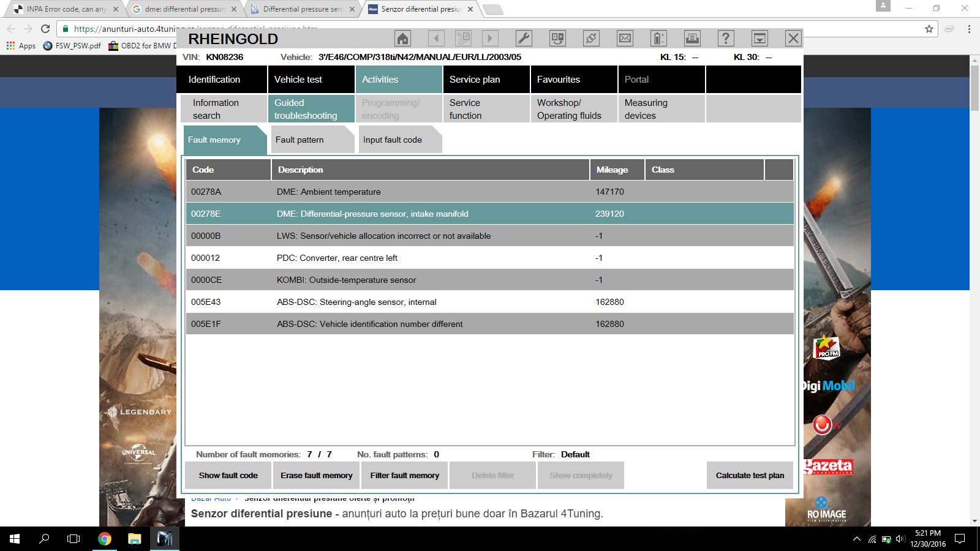Screen dimensions: 980x551
Task: Click the printer icon
Action: point(692,39)
